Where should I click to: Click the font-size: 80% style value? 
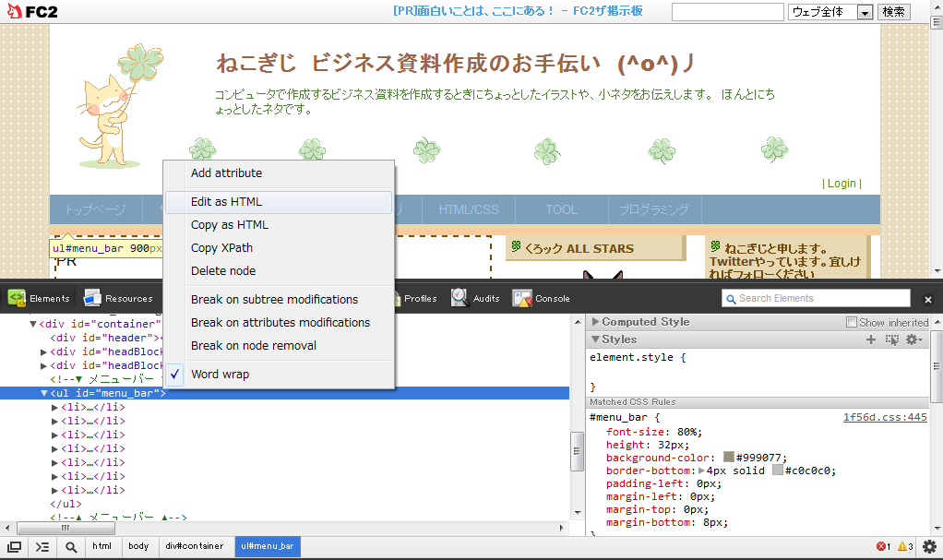click(x=687, y=432)
